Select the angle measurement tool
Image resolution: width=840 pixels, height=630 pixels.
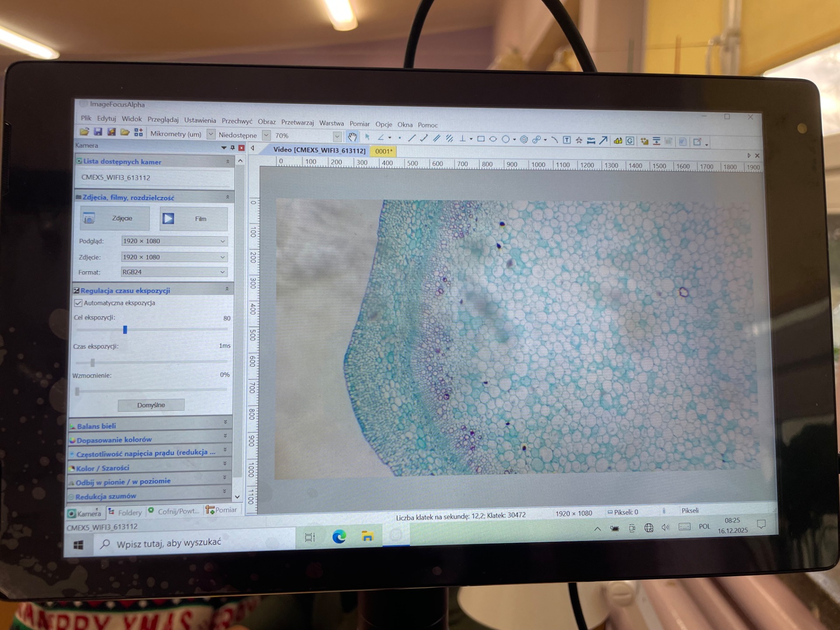[x=381, y=137]
